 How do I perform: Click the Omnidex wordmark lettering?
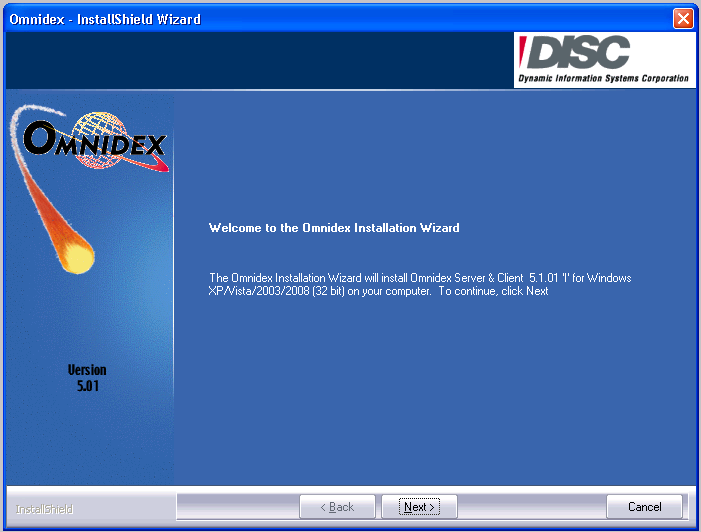tap(95, 145)
